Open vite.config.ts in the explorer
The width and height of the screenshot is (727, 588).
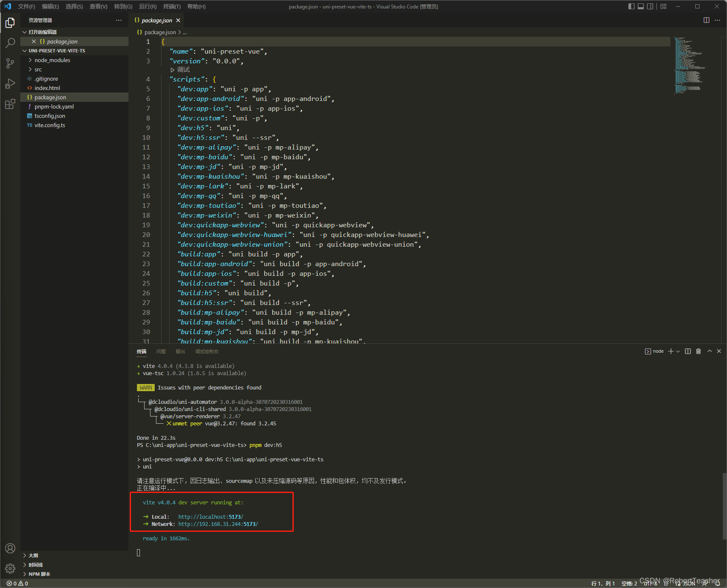pos(74,125)
